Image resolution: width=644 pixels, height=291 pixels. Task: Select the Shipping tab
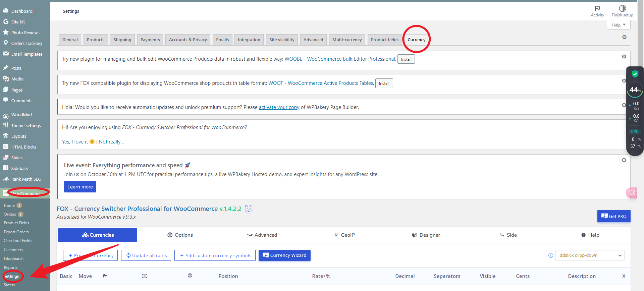click(x=122, y=40)
